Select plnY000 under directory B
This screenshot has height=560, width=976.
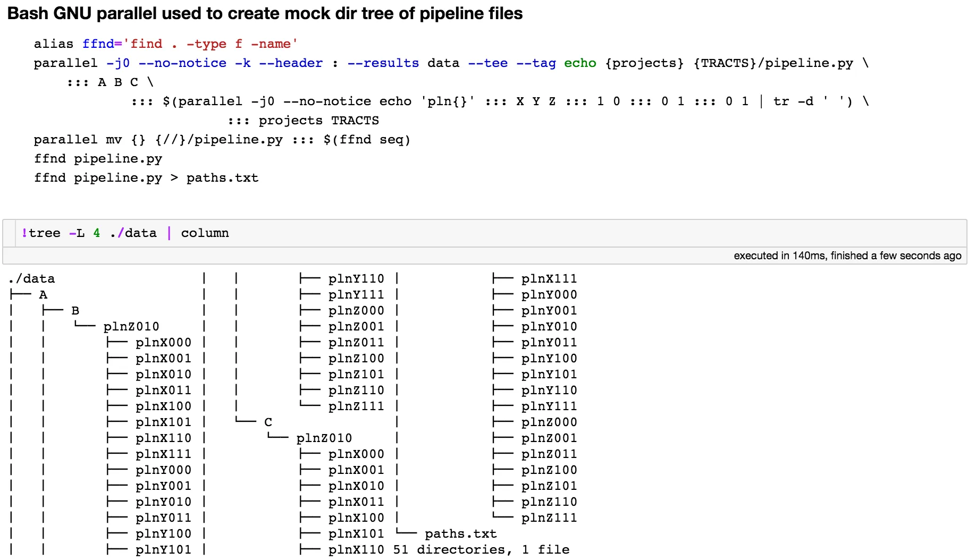163,470
